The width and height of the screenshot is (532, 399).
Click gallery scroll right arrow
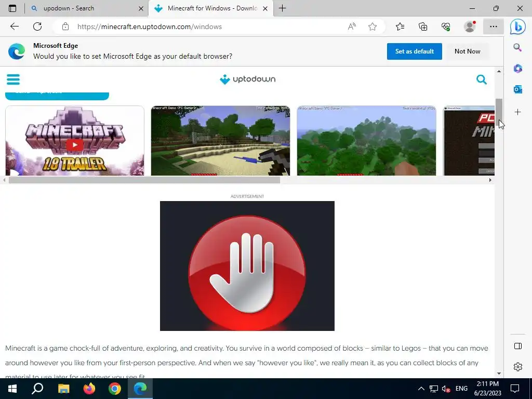[x=490, y=180]
